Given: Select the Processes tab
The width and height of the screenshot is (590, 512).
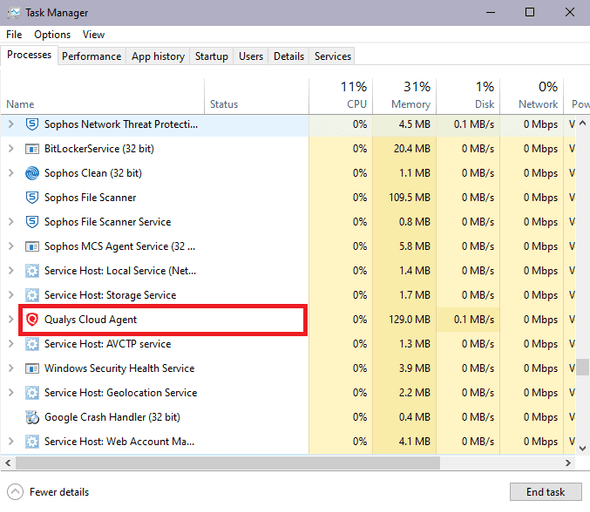Looking at the screenshot, I should pyautogui.click(x=29, y=55).
